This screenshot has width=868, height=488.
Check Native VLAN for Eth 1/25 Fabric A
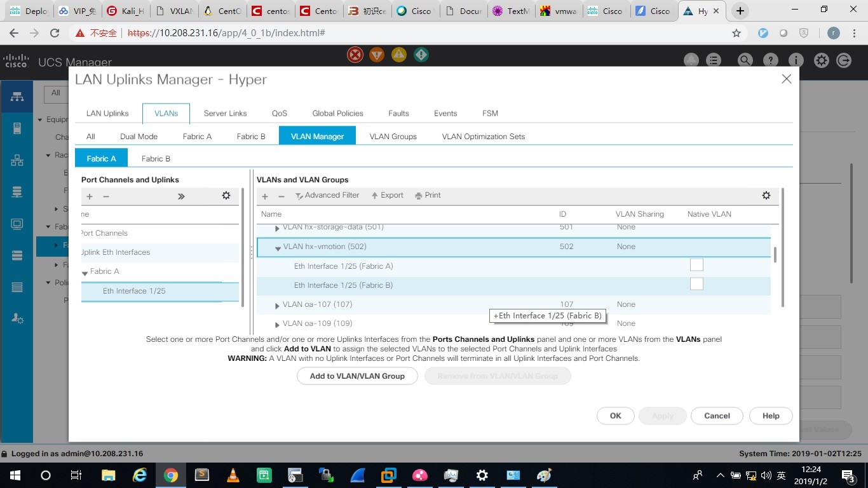(x=696, y=265)
